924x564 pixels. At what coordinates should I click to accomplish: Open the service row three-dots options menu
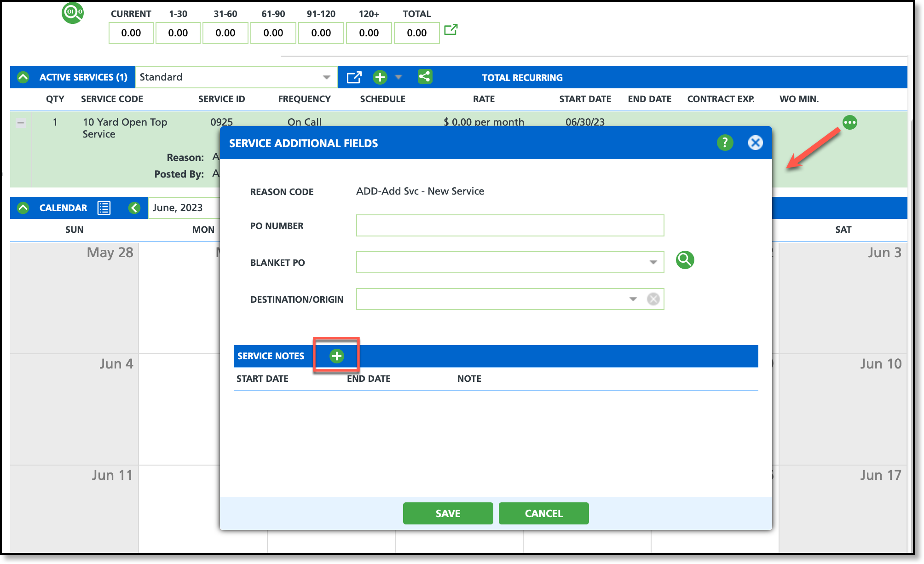pyautogui.click(x=849, y=122)
